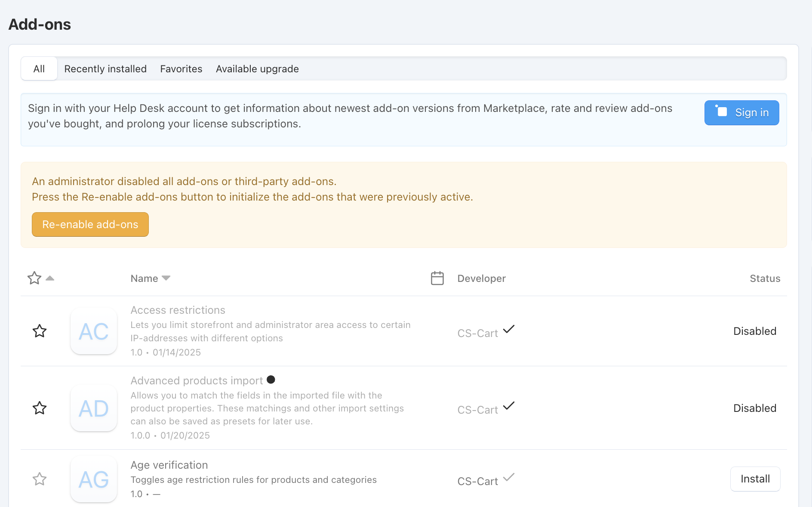
Task: Open the Recently installed tab
Action: 105,69
